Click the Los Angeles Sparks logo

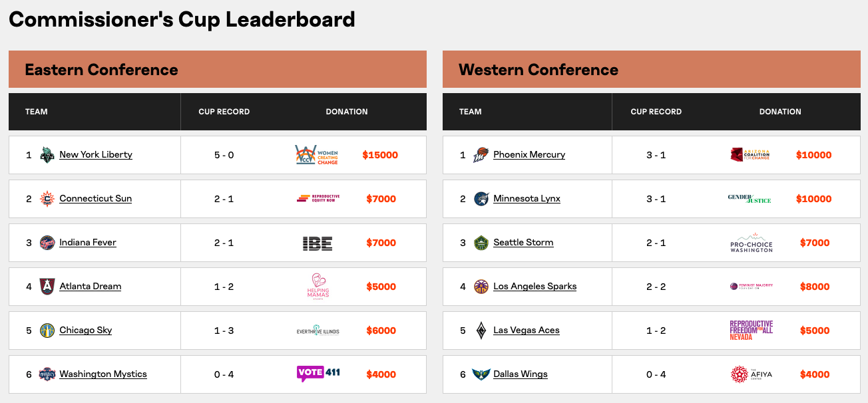tap(481, 287)
